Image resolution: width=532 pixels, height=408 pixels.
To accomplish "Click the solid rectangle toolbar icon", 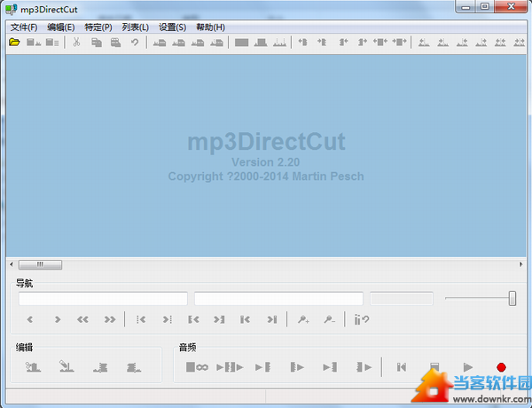I will coord(241,43).
